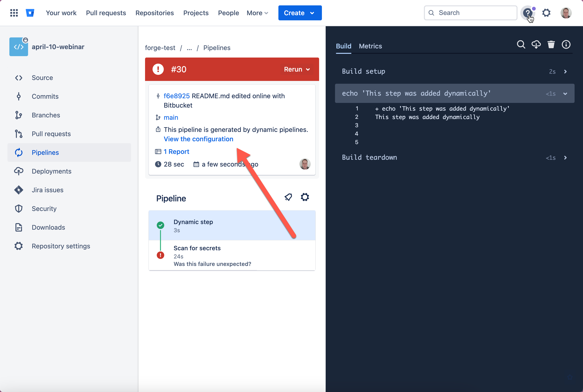Open the View the configuration link

(198, 139)
